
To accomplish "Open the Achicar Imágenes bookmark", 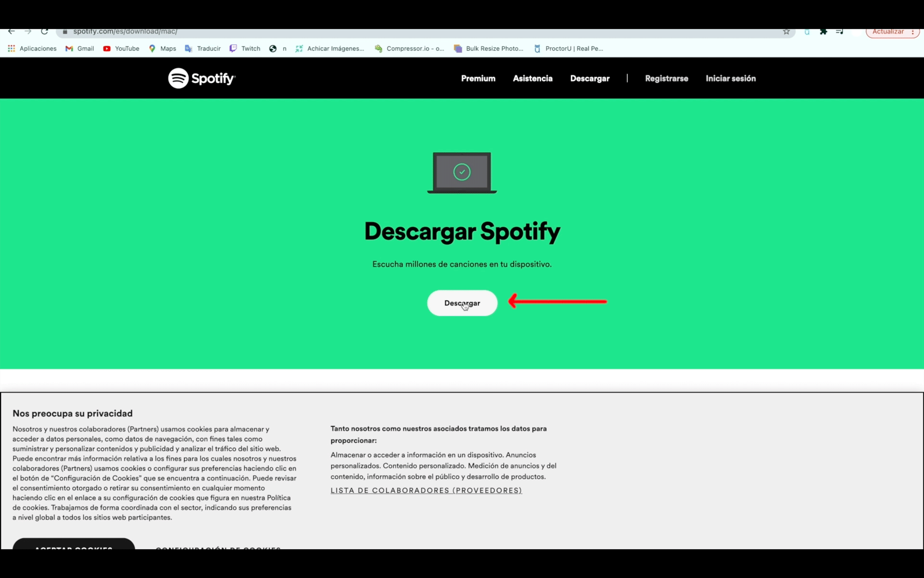I will pyautogui.click(x=329, y=49).
